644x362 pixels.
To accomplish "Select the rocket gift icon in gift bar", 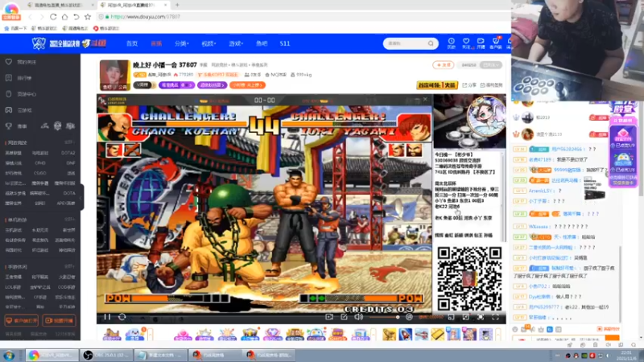I will [406, 334].
